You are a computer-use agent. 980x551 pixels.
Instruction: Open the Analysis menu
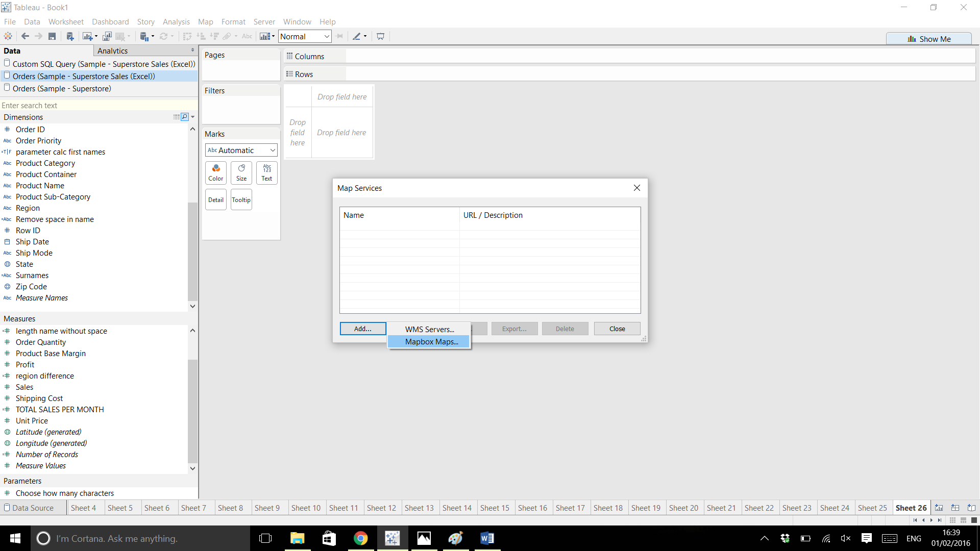(176, 21)
